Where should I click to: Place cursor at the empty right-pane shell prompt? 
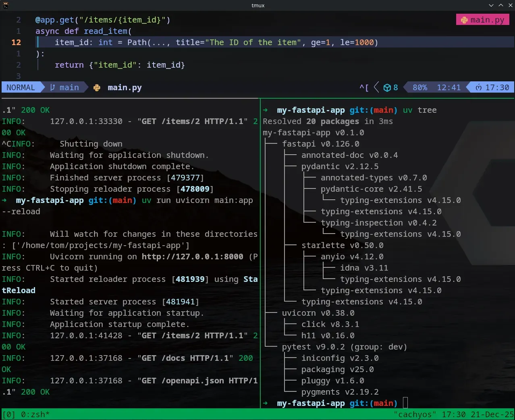point(405,403)
